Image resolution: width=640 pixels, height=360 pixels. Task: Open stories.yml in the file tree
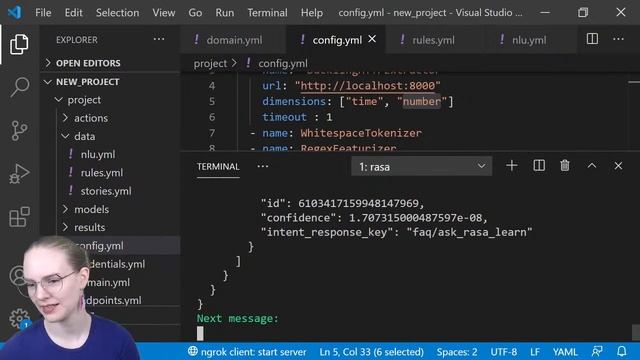(x=106, y=191)
